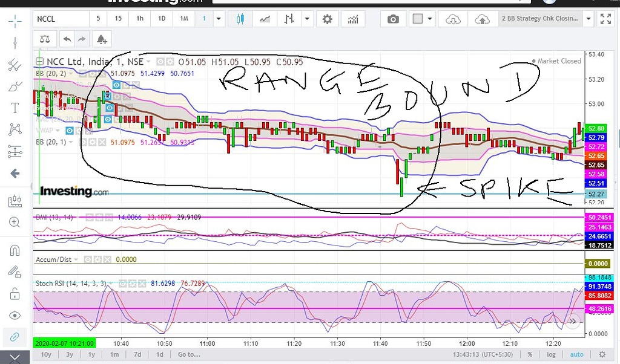
Task: Toggle lock all drawing tools
Action: (15, 294)
